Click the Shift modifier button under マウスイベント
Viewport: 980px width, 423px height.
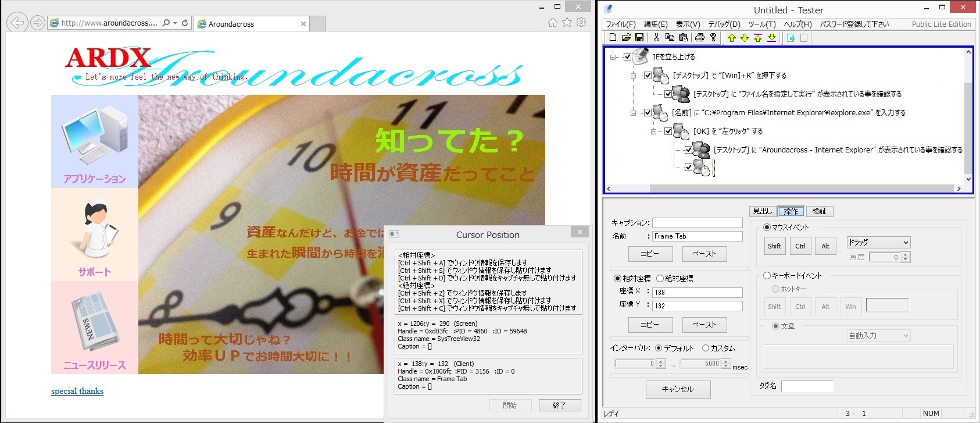tap(774, 246)
